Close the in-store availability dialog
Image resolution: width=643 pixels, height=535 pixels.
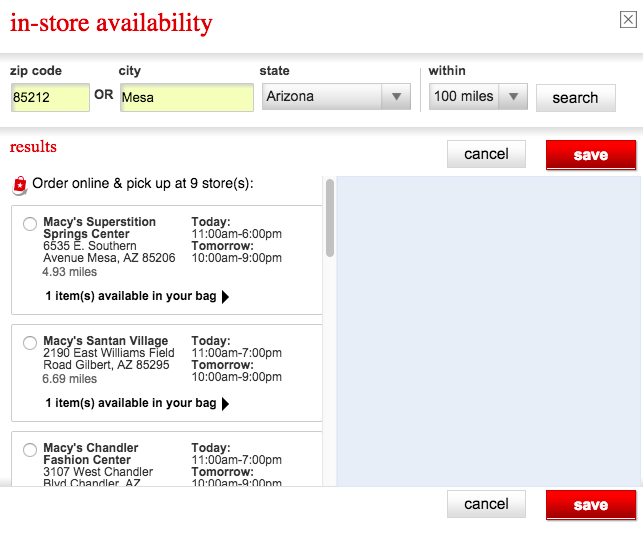point(627,18)
